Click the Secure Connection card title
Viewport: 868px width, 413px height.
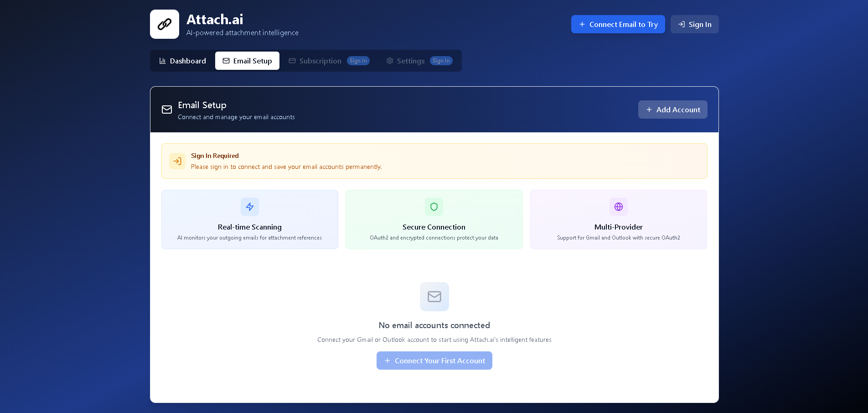pyautogui.click(x=434, y=227)
